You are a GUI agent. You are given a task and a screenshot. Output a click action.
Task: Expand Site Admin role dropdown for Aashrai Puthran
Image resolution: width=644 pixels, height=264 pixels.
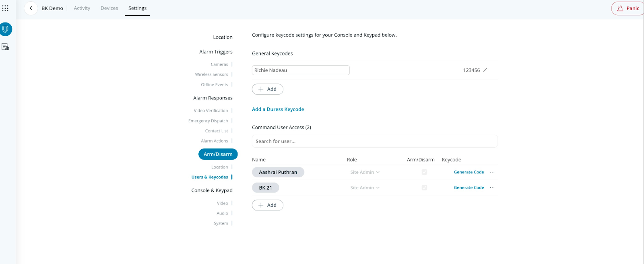click(x=365, y=172)
